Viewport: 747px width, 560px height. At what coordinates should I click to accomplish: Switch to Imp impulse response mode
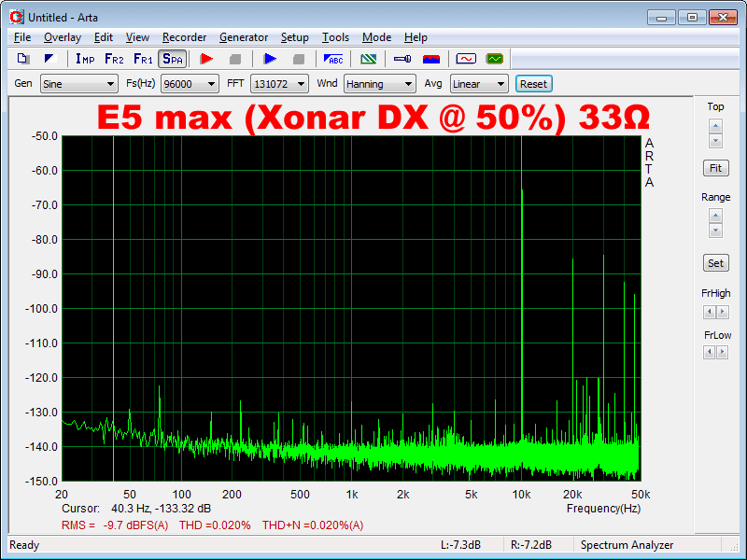click(85, 59)
